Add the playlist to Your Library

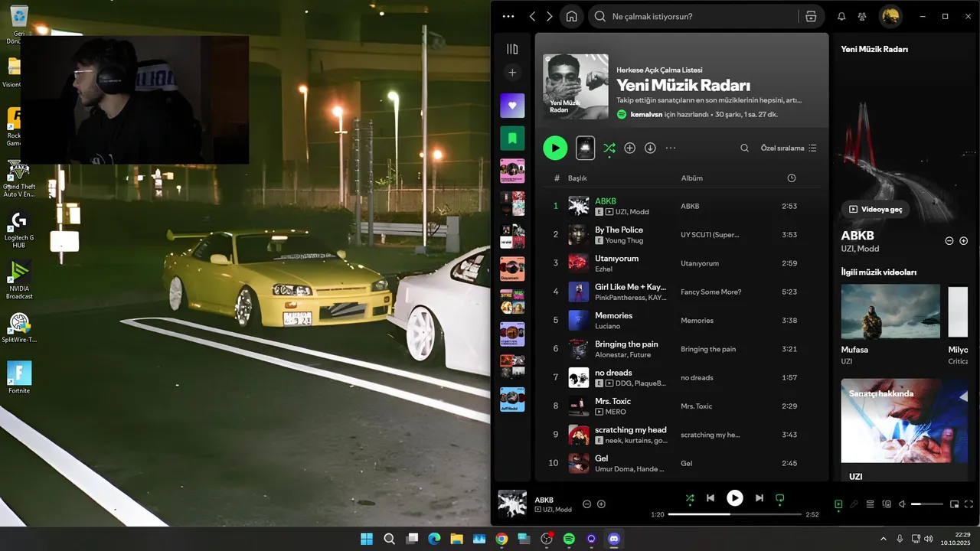tap(629, 148)
